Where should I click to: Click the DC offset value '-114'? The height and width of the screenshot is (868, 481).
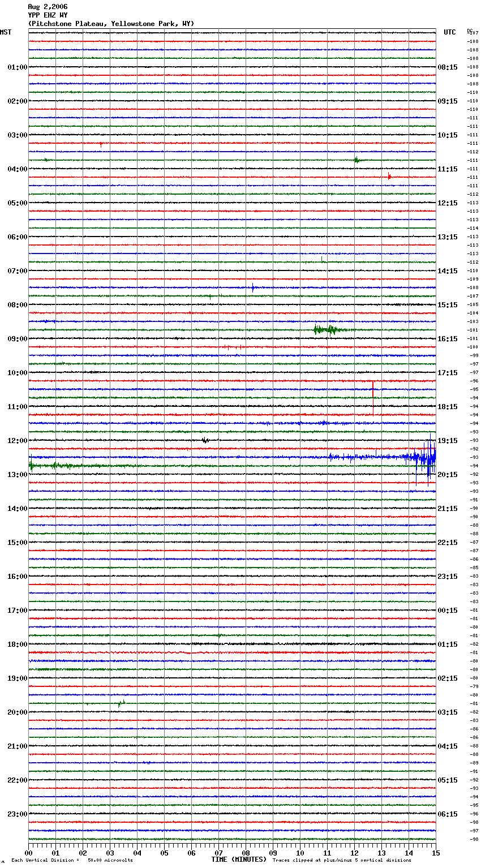click(473, 229)
